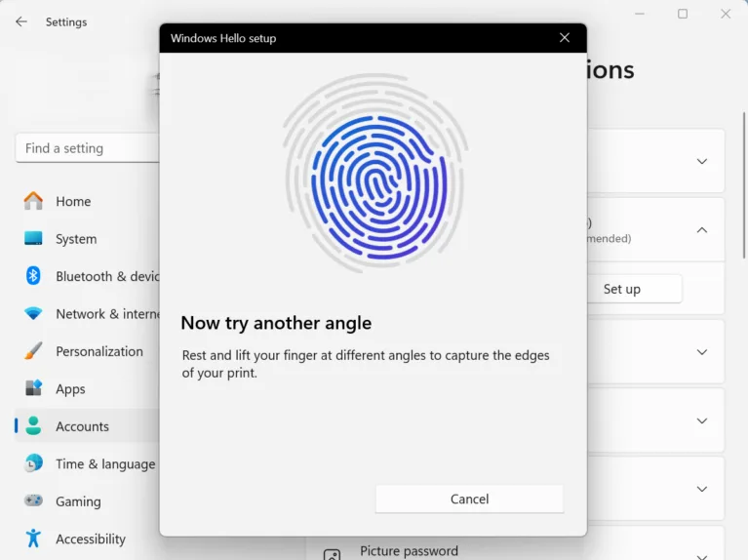Click the Bluetooth icon in sidebar
This screenshot has width=748, height=560.
click(33, 275)
